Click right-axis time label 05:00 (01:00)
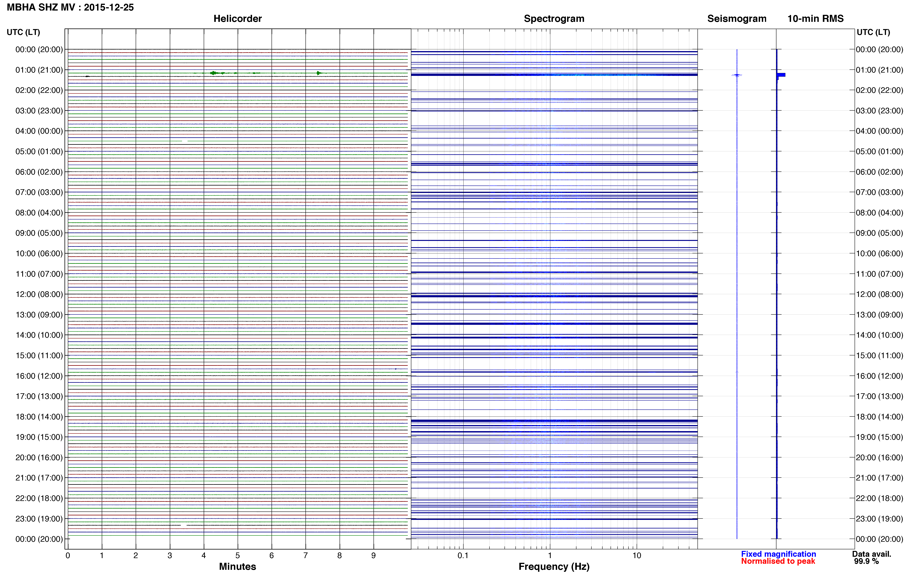This screenshot has width=924, height=578. click(879, 151)
